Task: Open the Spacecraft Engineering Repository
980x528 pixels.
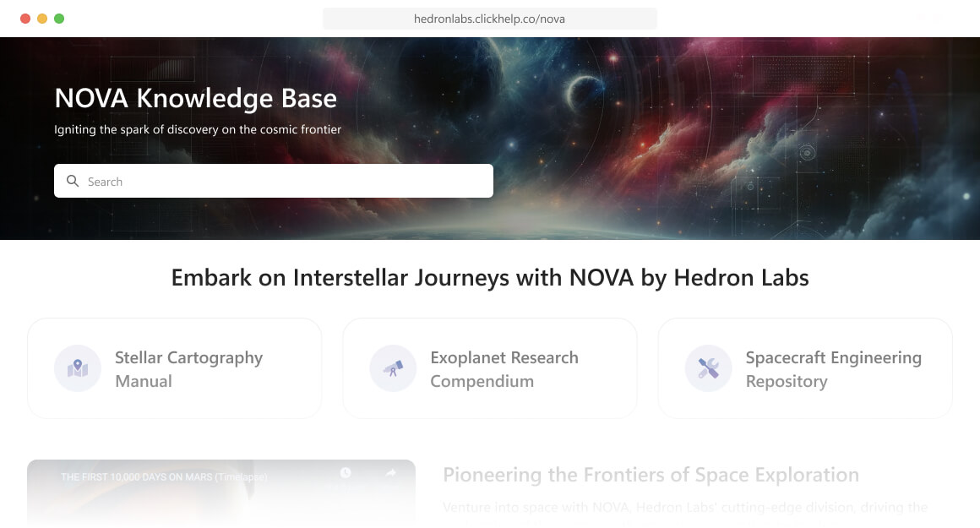Action: pyautogui.click(x=833, y=368)
